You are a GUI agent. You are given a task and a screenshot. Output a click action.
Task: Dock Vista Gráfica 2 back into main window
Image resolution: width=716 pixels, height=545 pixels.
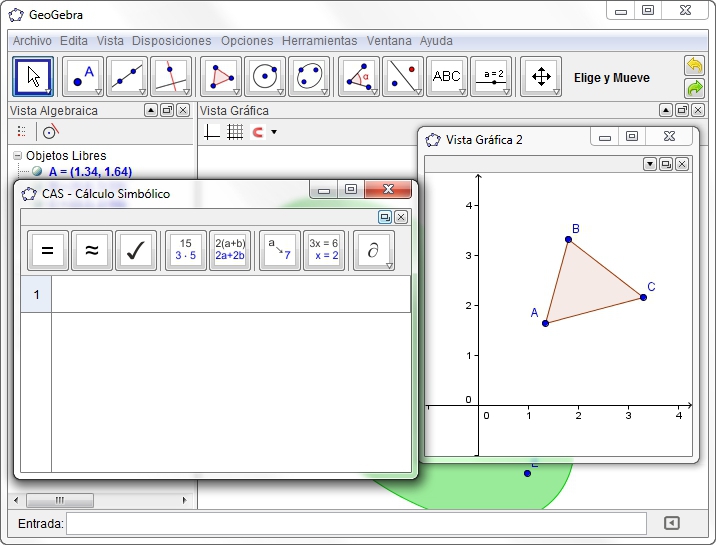(x=666, y=164)
